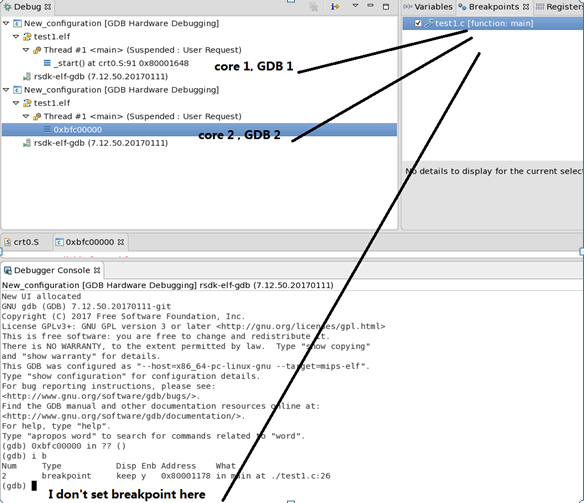Switch to the Variables tab
This screenshot has height=503, width=584.
[x=428, y=7]
